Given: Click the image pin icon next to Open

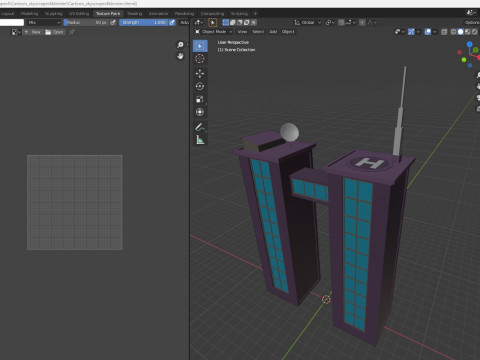Looking at the screenshot, I should point(72,32).
